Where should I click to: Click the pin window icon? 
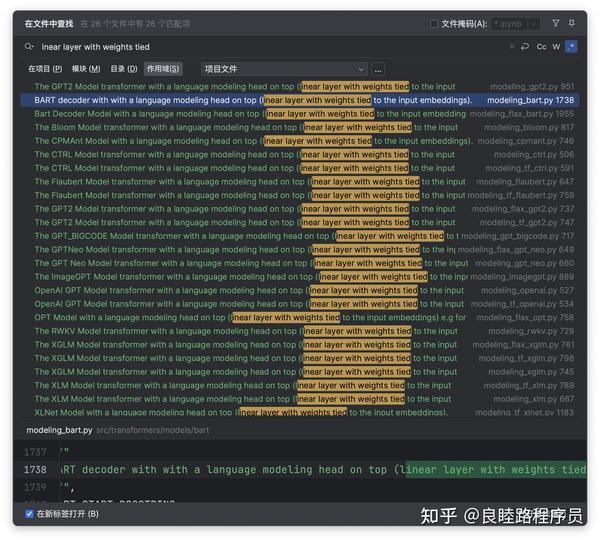coord(571,23)
